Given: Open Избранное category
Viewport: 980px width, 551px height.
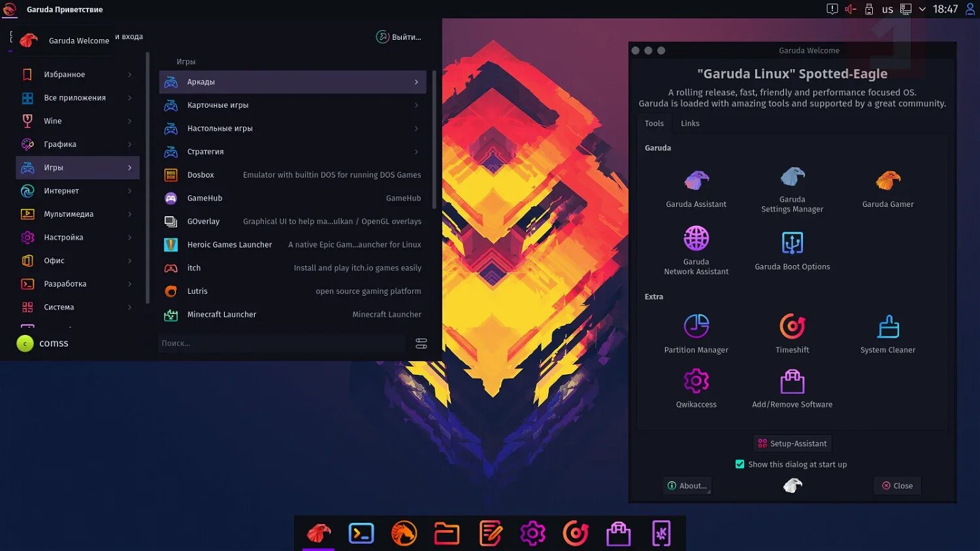Looking at the screenshot, I should click(78, 74).
